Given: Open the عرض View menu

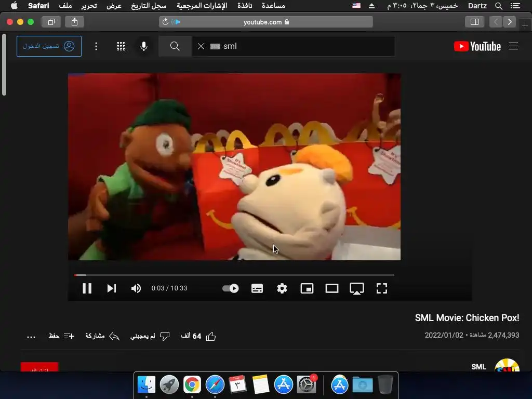Looking at the screenshot, I should 114,6.
